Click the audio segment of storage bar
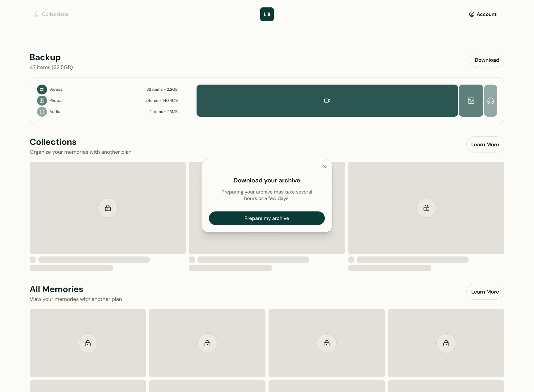Viewport: 534px width, 392px height. [x=490, y=101]
